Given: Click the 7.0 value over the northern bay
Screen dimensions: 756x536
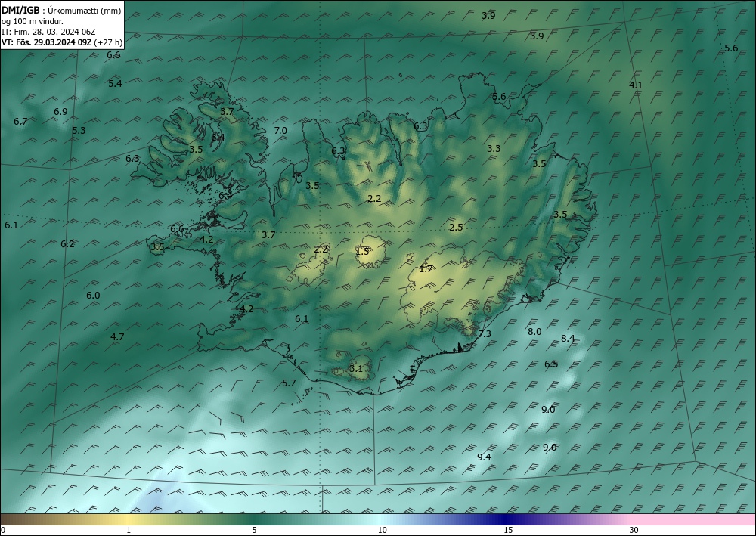Looking at the screenshot, I should pyautogui.click(x=280, y=130).
